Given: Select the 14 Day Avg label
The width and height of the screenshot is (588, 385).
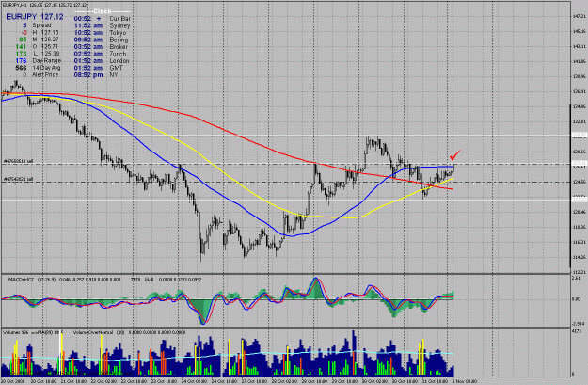Looking at the screenshot, I should coord(46,68).
